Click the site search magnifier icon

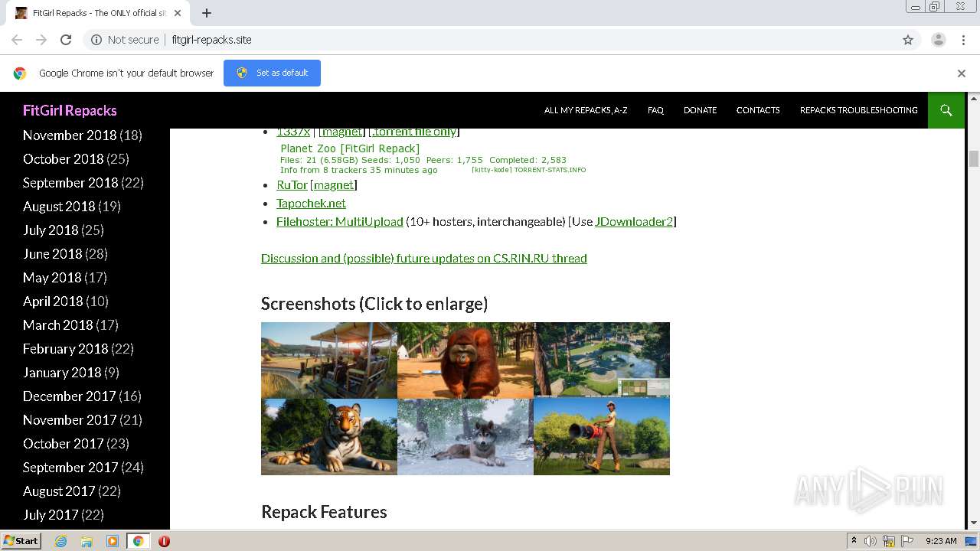946,110
